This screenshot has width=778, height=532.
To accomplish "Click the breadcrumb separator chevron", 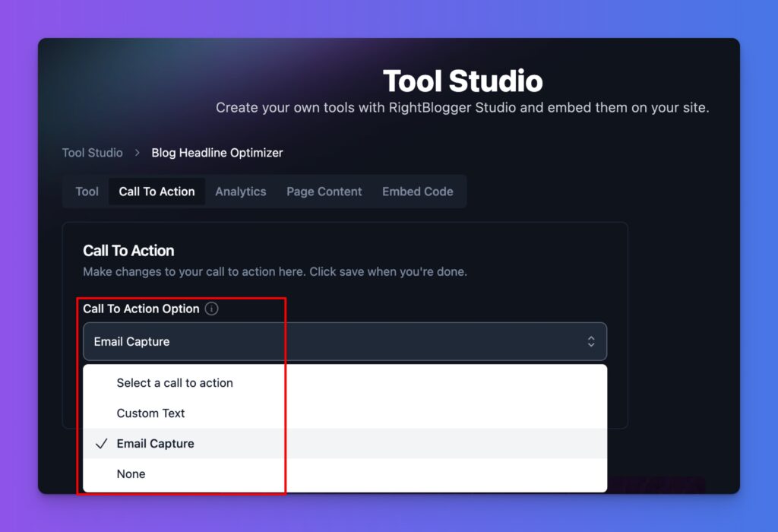I will 135,152.
